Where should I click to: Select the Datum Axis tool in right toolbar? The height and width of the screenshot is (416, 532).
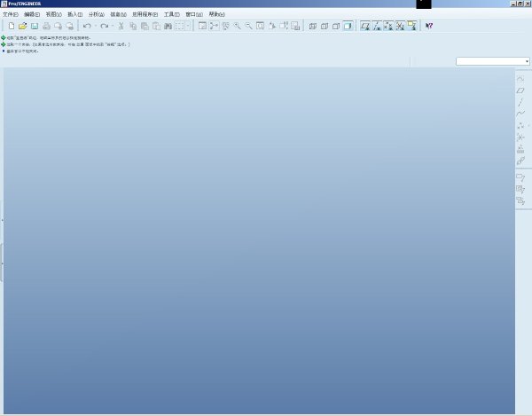520,102
